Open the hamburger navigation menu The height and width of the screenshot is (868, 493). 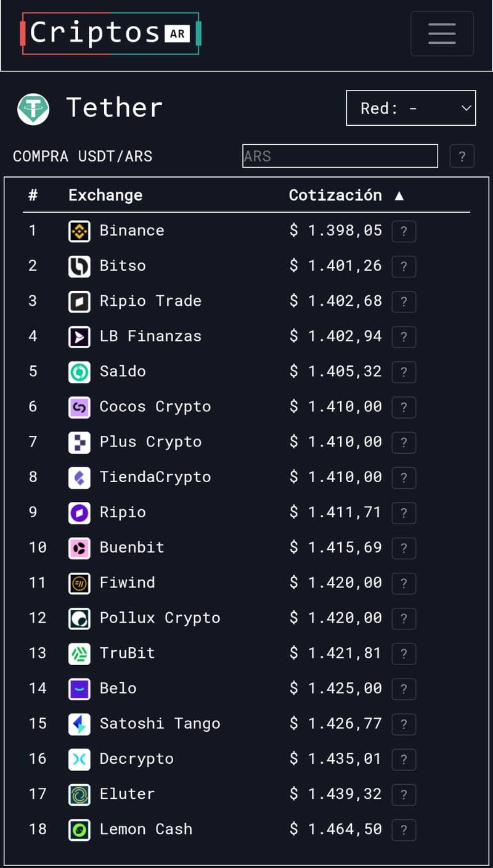point(442,33)
